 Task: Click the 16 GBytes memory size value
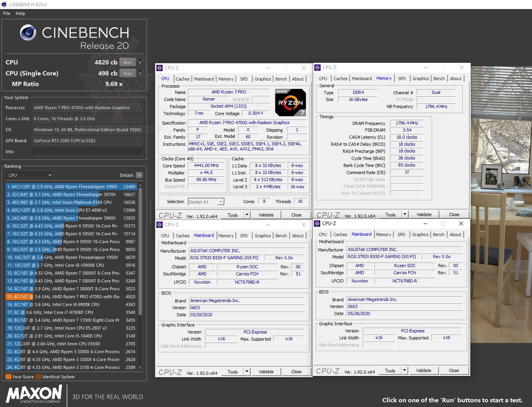pos(358,99)
